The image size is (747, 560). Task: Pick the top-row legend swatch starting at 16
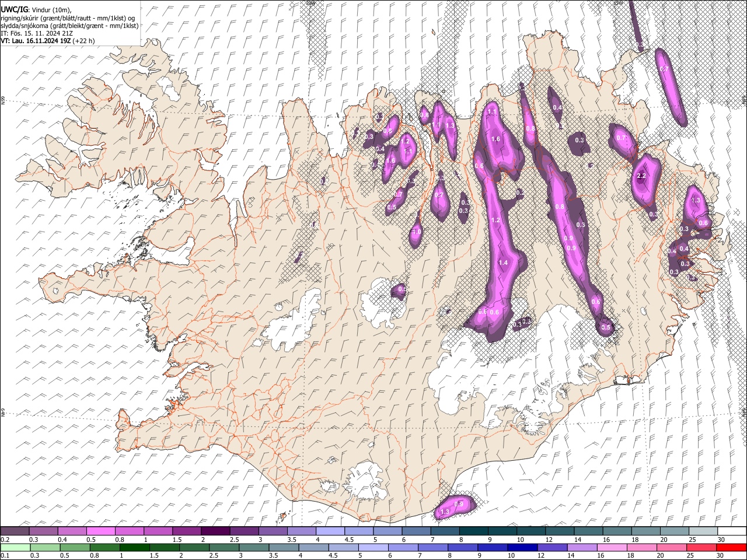pyautogui.click(x=617, y=531)
